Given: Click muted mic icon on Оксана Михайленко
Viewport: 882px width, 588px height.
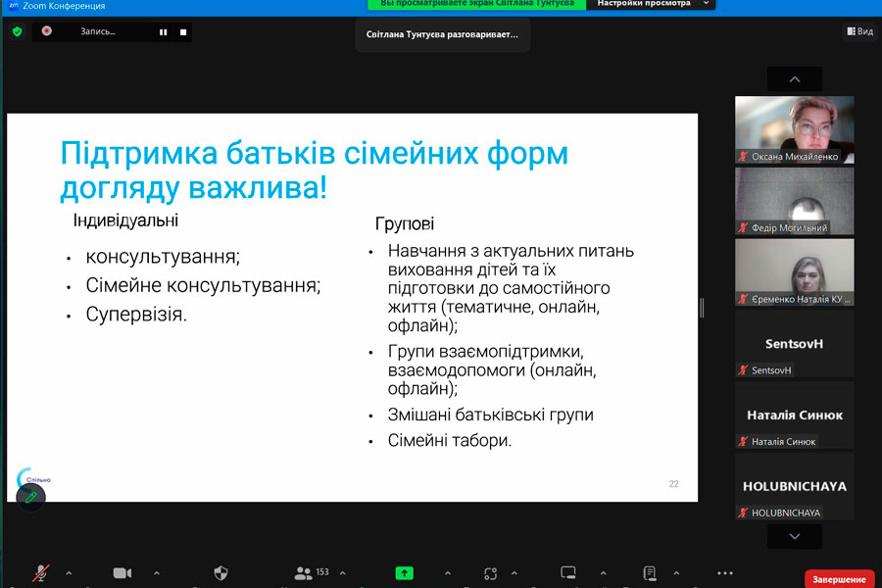Looking at the screenshot, I should click(x=743, y=157).
